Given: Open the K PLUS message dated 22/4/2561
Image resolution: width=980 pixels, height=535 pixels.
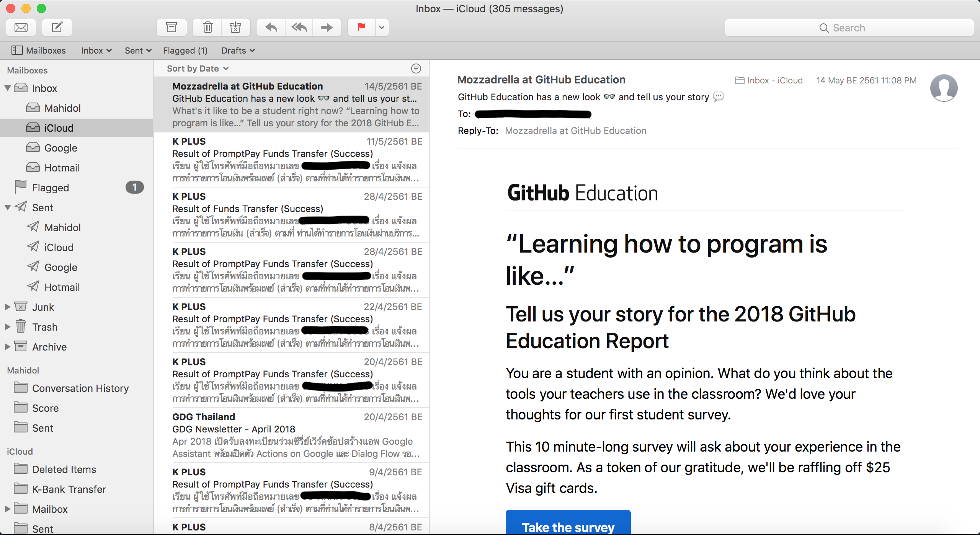Looking at the screenshot, I should coord(291,325).
